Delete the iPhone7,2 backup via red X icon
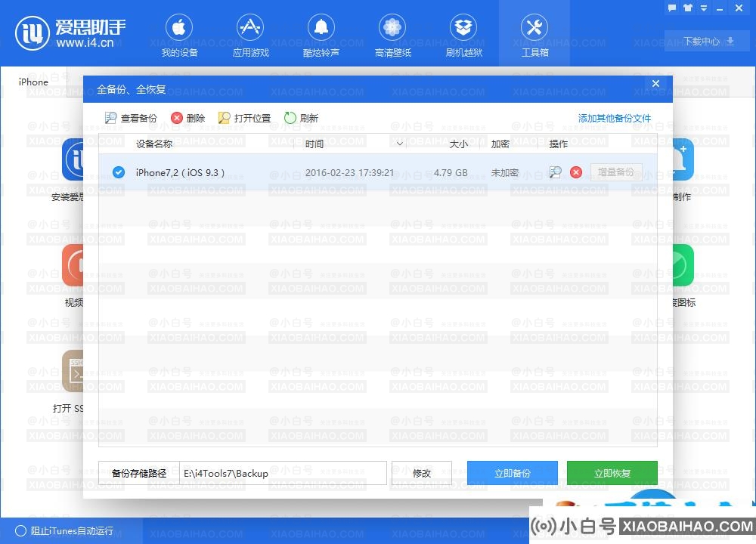The height and width of the screenshot is (544, 756). (x=575, y=172)
